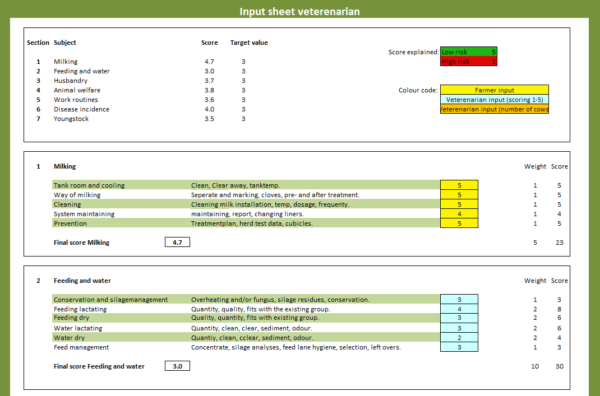Click the Milking subject in summary table
600x396 pixels.
65,62
